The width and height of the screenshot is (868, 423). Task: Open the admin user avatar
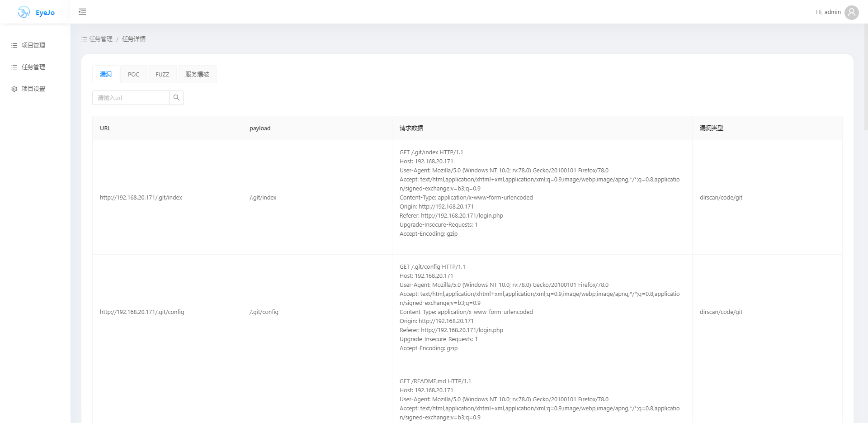pos(852,12)
